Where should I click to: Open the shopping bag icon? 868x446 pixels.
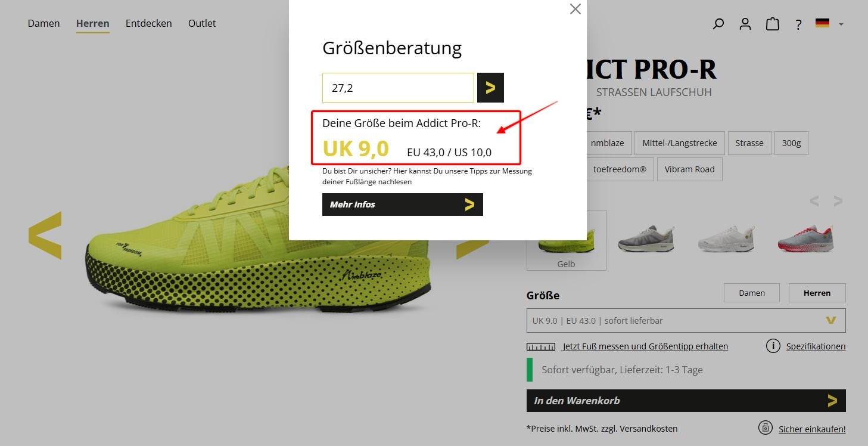(773, 24)
